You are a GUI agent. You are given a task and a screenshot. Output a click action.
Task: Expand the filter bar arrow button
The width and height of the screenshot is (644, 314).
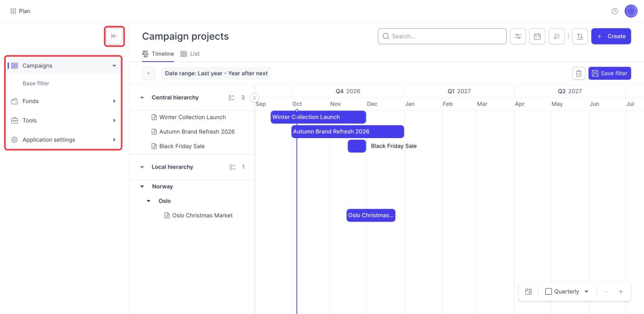click(148, 73)
